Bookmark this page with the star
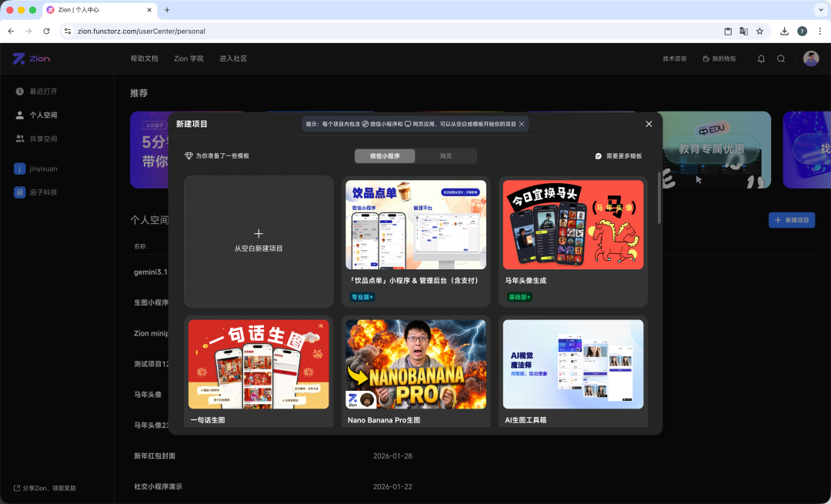 tap(759, 32)
